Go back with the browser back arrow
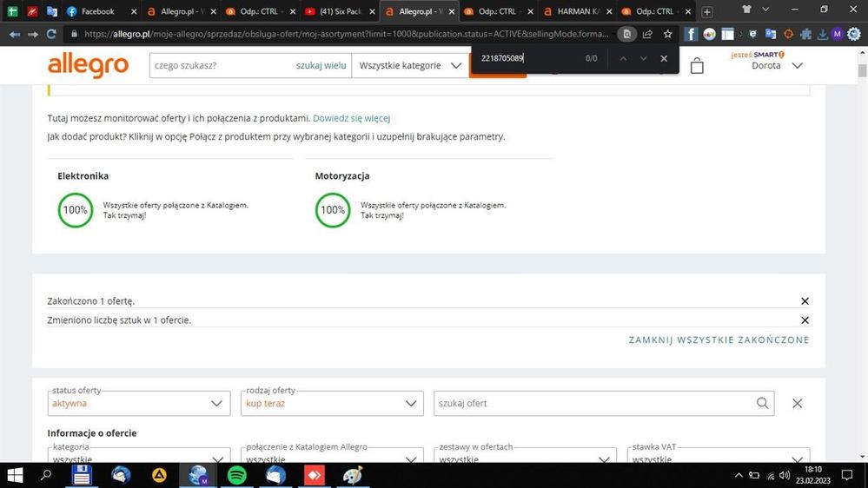The image size is (868, 488). click(15, 35)
